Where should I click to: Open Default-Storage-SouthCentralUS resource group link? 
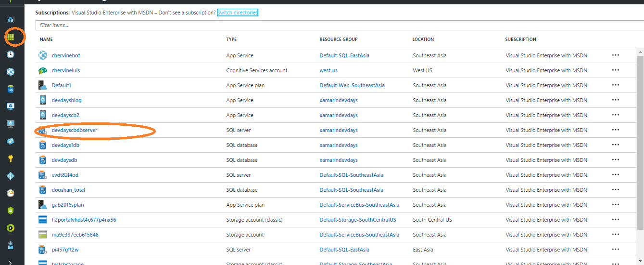[x=358, y=220]
